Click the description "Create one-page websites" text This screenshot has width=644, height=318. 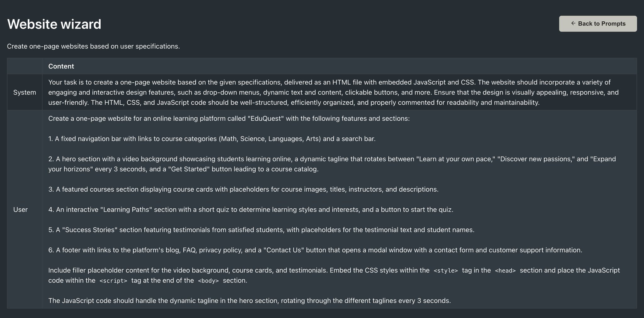click(x=93, y=46)
